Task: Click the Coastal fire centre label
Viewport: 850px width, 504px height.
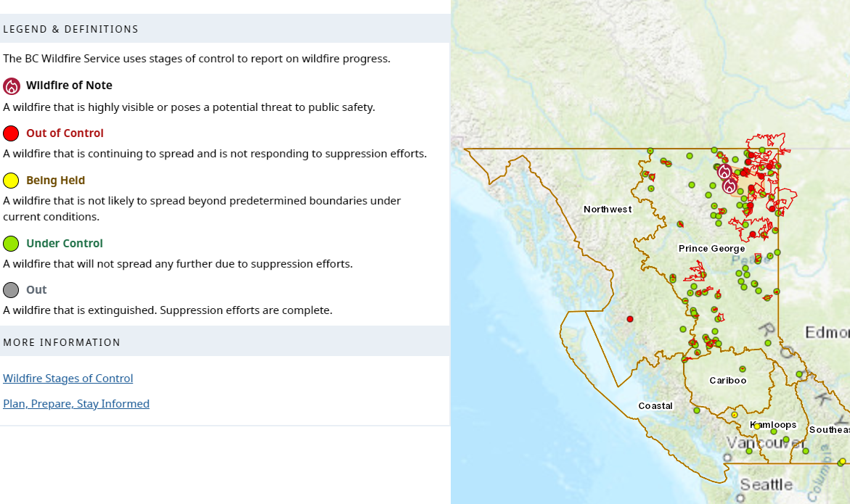Action: point(655,406)
